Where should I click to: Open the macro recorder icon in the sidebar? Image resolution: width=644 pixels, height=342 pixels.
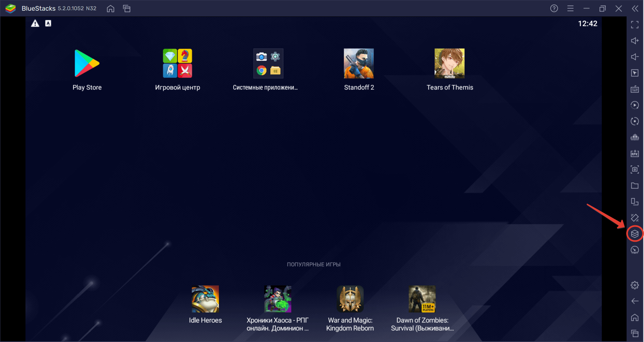coord(635,137)
